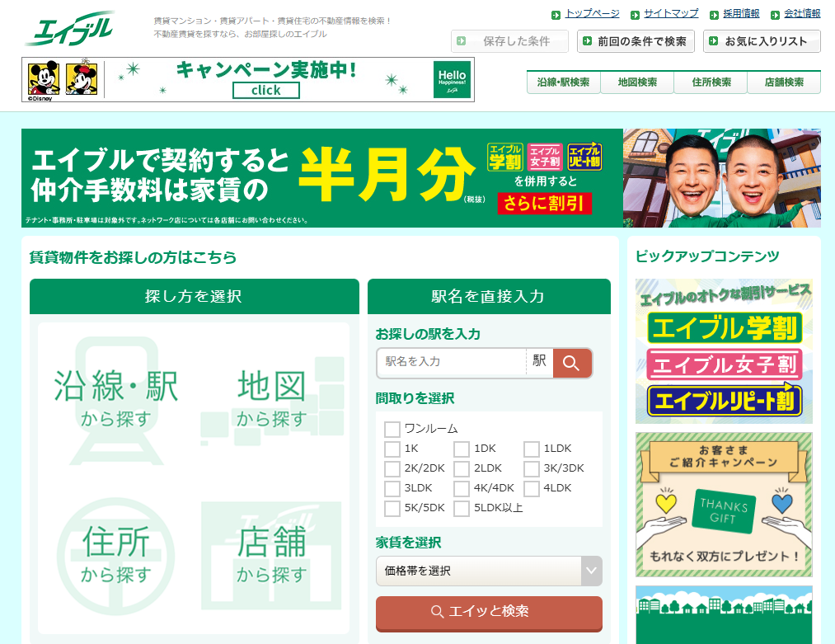Choose 住所から探す search method
835x644 pixels.
pos(115,555)
